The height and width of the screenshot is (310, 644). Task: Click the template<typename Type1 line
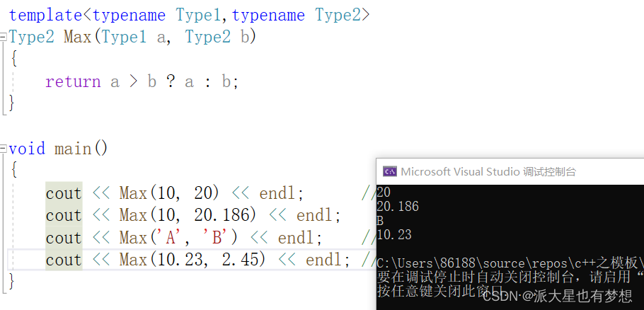pyautogui.click(x=190, y=15)
